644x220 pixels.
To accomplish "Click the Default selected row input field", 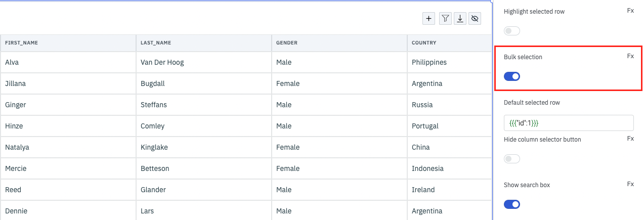I will pos(568,123).
